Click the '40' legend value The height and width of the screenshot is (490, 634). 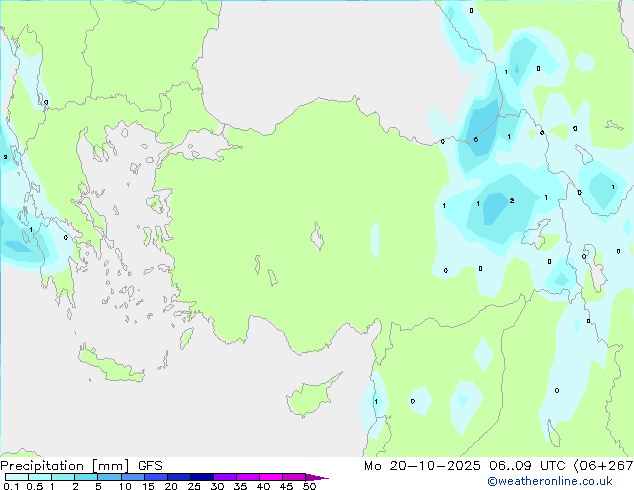coord(263,486)
